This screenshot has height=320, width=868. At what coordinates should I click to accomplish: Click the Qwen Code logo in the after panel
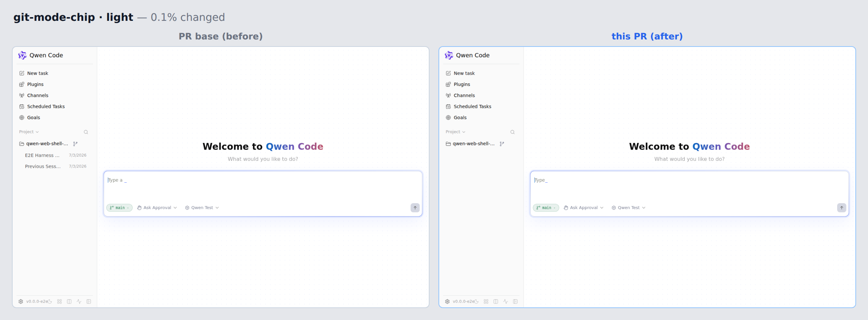[x=449, y=55]
